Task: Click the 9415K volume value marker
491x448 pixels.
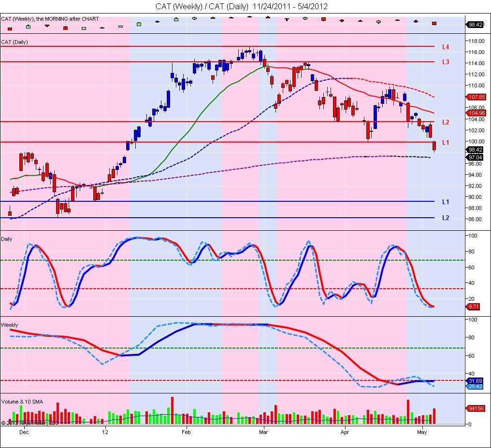Action: click(x=476, y=408)
